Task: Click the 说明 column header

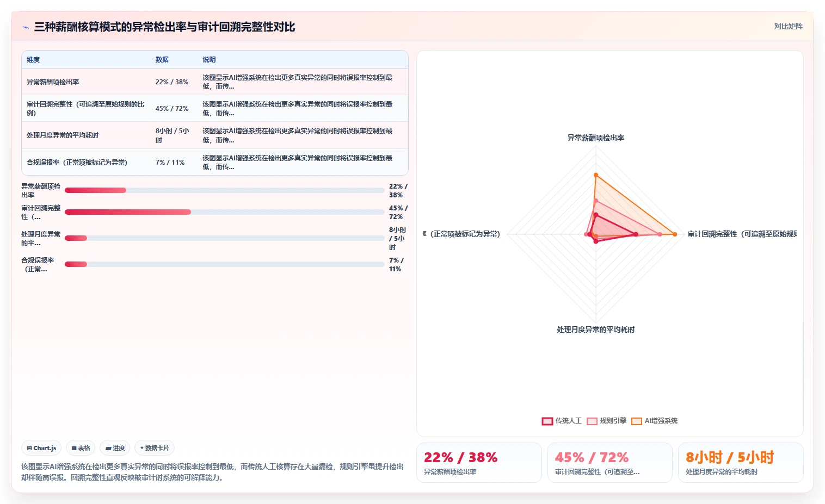Action: (x=210, y=60)
